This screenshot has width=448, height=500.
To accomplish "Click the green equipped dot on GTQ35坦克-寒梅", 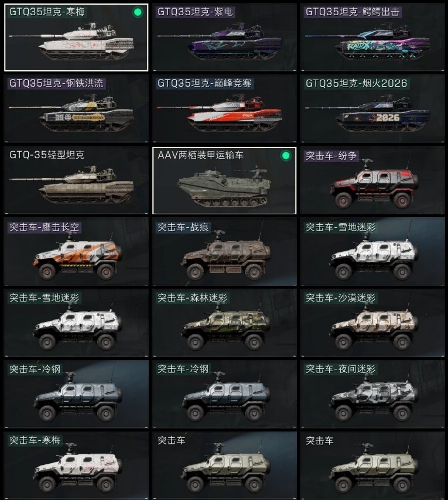I will 138,12.
